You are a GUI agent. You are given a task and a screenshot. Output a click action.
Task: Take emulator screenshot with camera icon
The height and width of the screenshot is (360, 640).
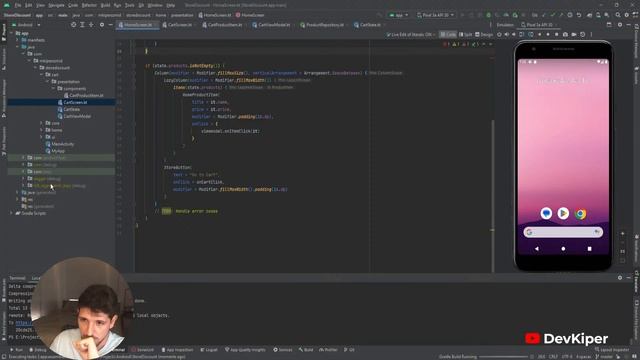(565, 35)
